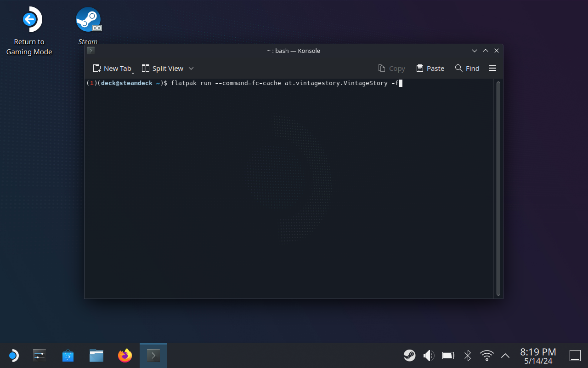
Task: Open the volume control in tray
Action: coord(429,355)
